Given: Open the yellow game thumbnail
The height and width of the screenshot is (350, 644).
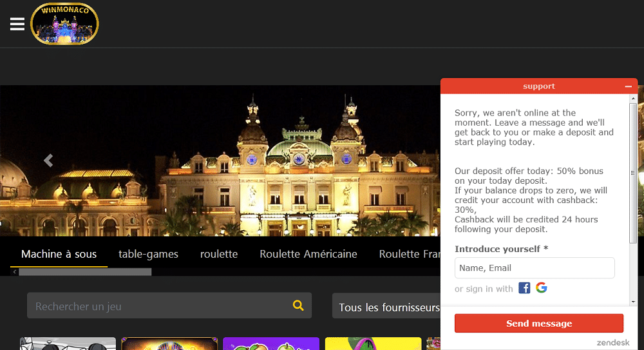Looking at the screenshot, I should (373, 344).
